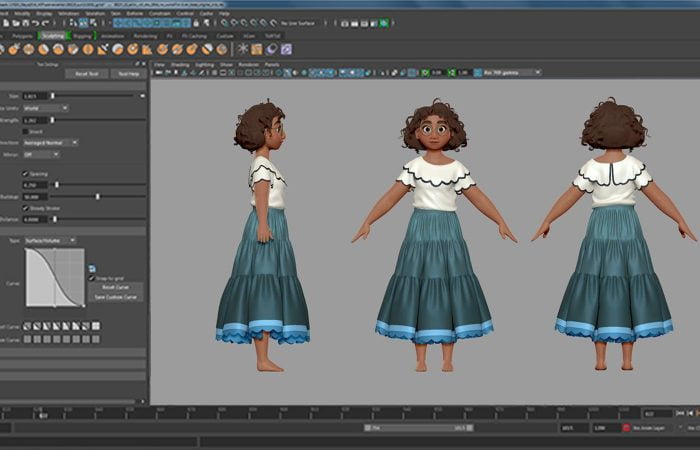Open the Falloff Type Surface/Volume dropdown
Viewport: 700px width, 450px height.
tap(50, 240)
